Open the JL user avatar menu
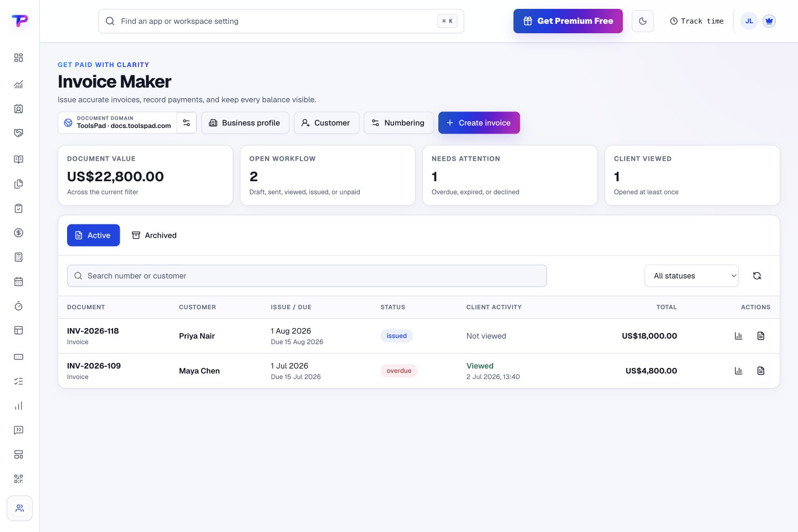Image resolution: width=798 pixels, height=532 pixels. click(749, 21)
